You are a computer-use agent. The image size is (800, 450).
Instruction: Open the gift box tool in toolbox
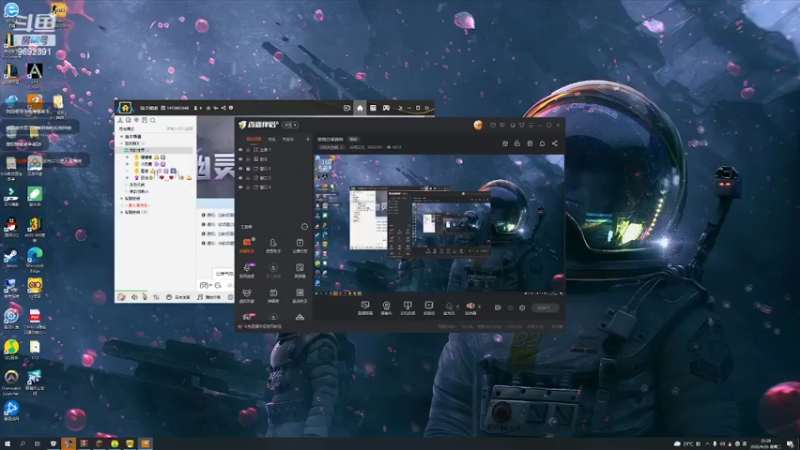pyautogui.click(x=273, y=294)
